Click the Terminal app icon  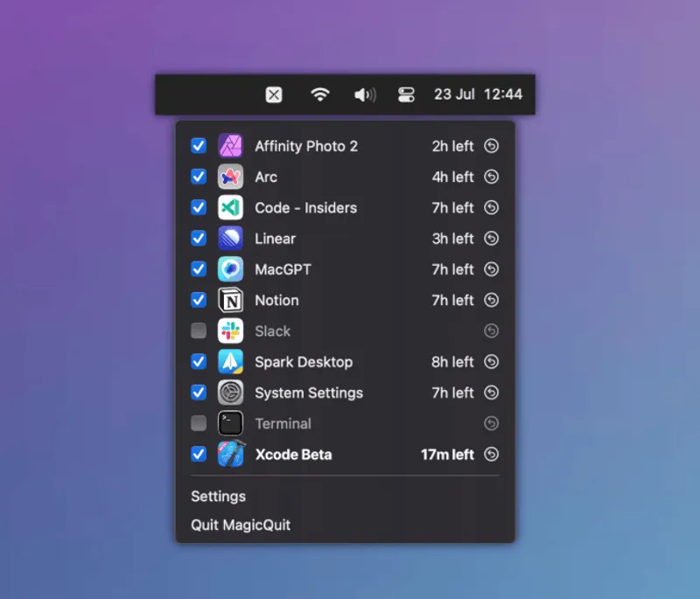(230, 423)
